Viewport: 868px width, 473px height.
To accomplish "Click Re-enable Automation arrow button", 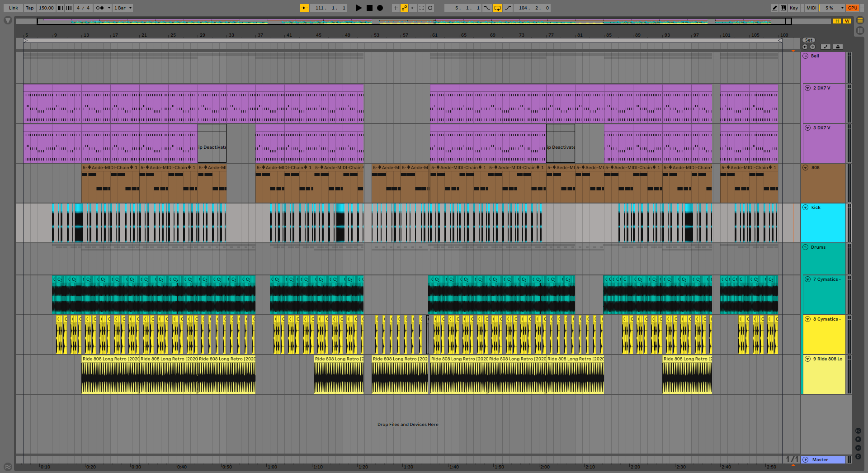I will tap(413, 8).
